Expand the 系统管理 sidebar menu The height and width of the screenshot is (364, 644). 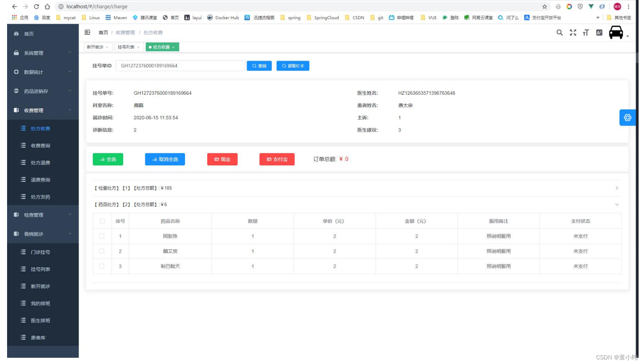click(x=43, y=53)
